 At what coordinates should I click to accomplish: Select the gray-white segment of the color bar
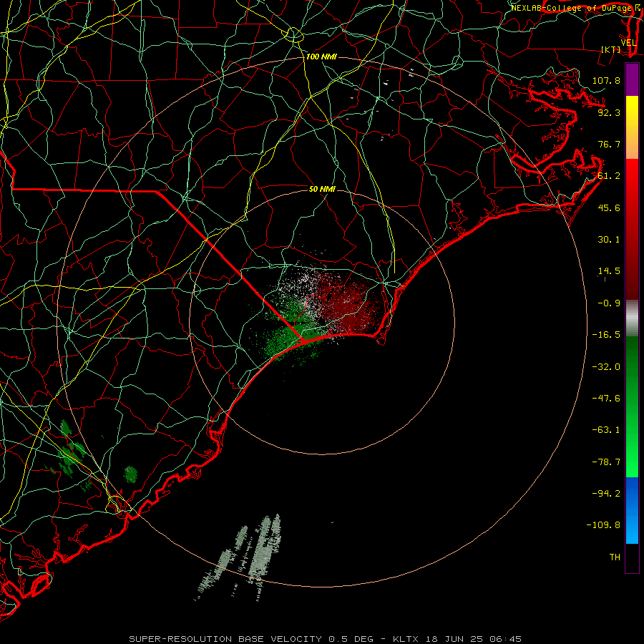(x=632, y=318)
